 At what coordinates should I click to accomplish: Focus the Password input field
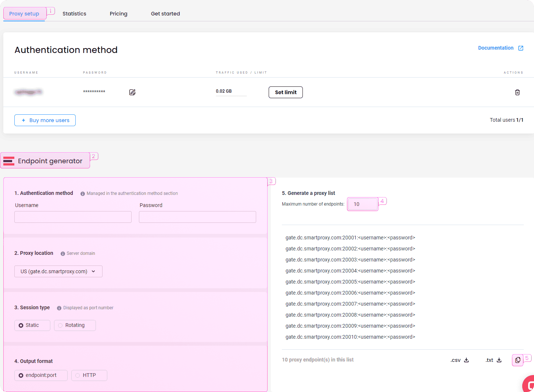coord(197,217)
